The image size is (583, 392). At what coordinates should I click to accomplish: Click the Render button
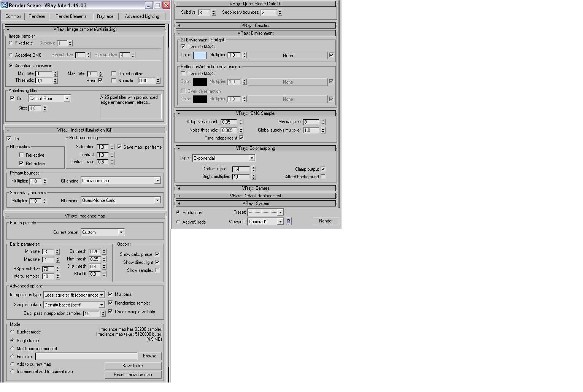326,221
